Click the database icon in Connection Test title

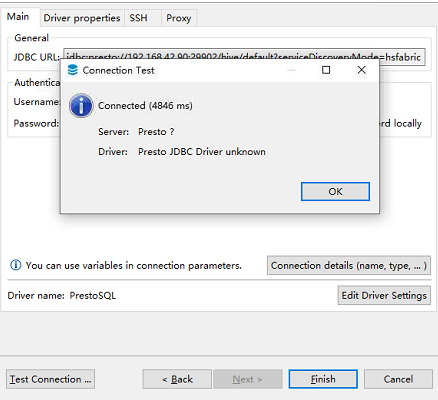pyautogui.click(x=72, y=70)
